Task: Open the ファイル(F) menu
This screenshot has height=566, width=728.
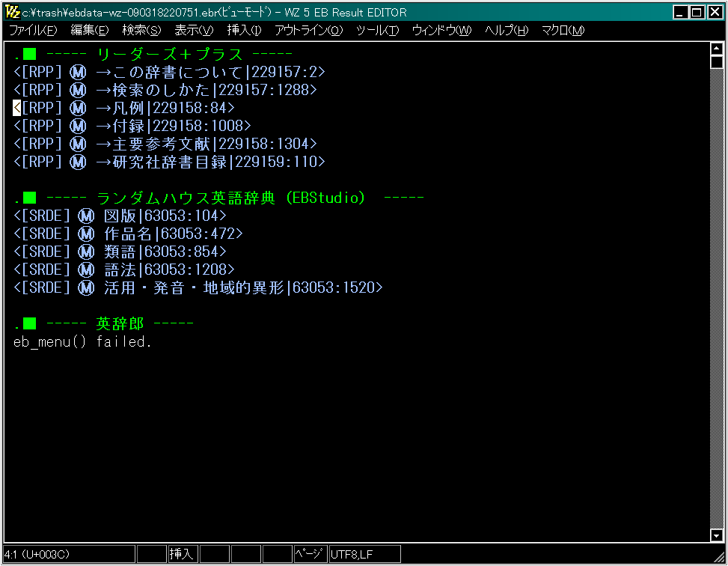Action: (33, 30)
